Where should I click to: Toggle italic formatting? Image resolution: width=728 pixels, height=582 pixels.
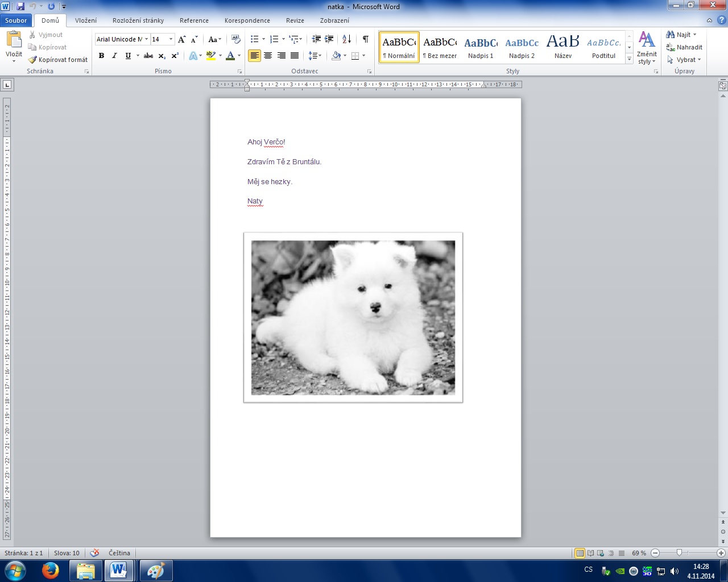(114, 56)
